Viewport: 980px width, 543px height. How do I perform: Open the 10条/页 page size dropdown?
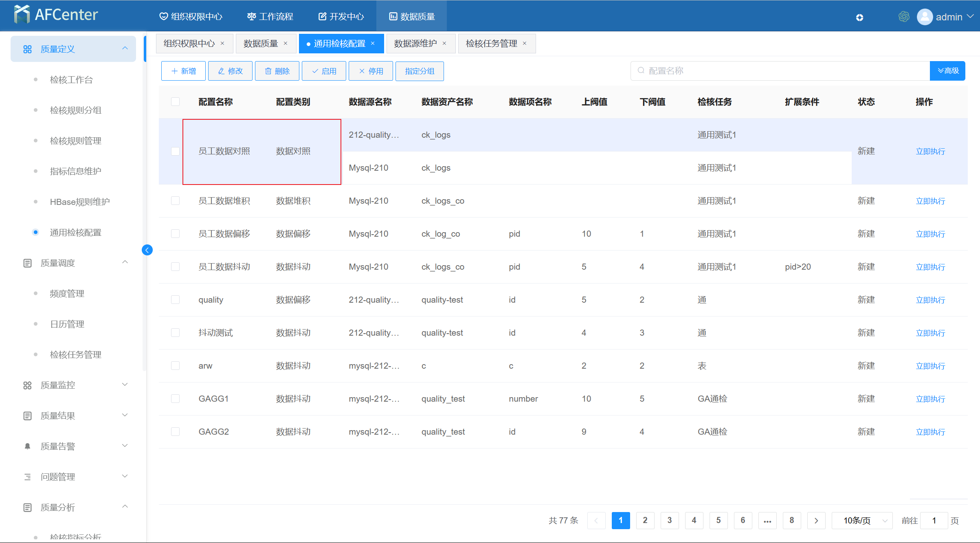pyautogui.click(x=862, y=521)
